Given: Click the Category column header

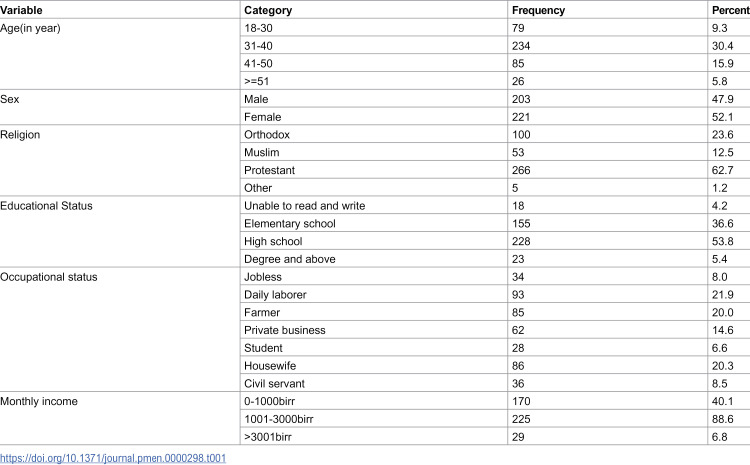Looking at the screenshot, I should [x=268, y=10].
